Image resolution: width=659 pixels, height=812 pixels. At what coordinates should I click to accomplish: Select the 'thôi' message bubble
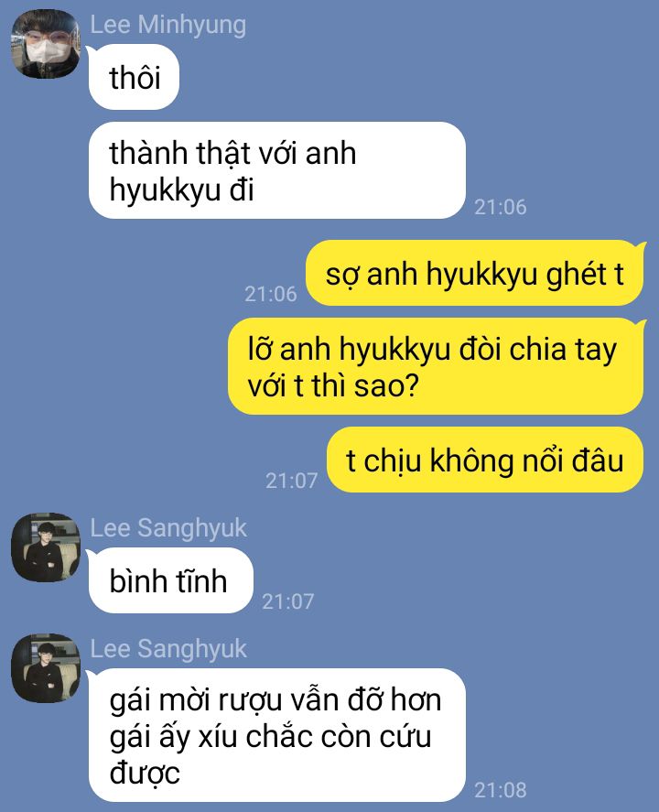click(x=134, y=77)
